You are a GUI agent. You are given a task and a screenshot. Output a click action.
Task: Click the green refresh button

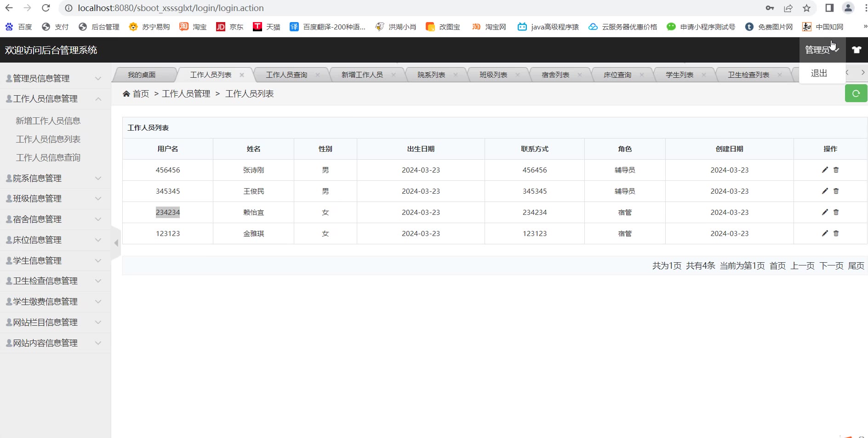(x=856, y=93)
